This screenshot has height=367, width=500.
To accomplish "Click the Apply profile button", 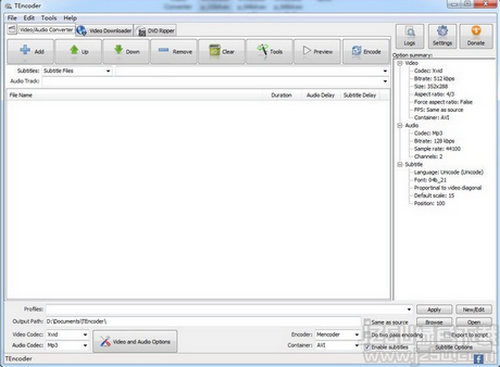I will pyautogui.click(x=434, y=310).
